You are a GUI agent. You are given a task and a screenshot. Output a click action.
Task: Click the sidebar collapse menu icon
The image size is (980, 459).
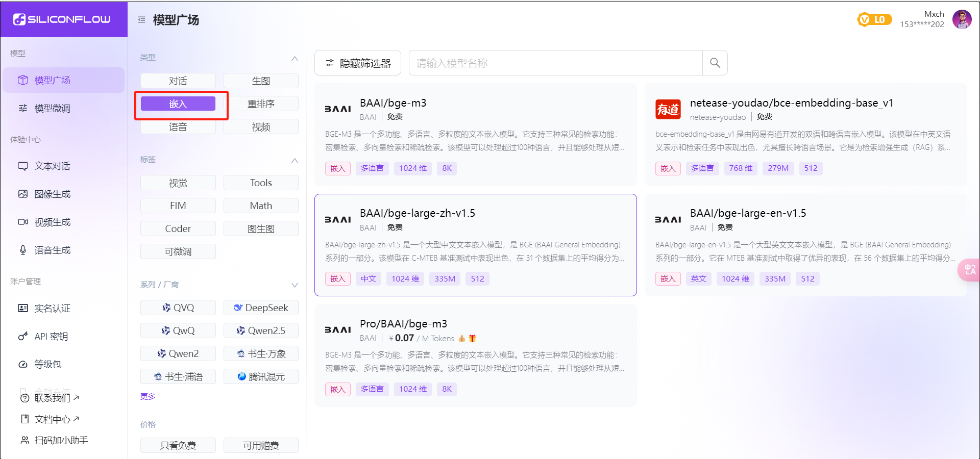pos(141,20)
